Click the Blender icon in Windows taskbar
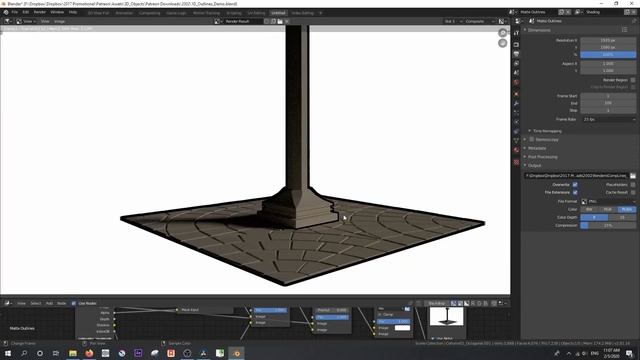640x360 pixels. point(237,353)
